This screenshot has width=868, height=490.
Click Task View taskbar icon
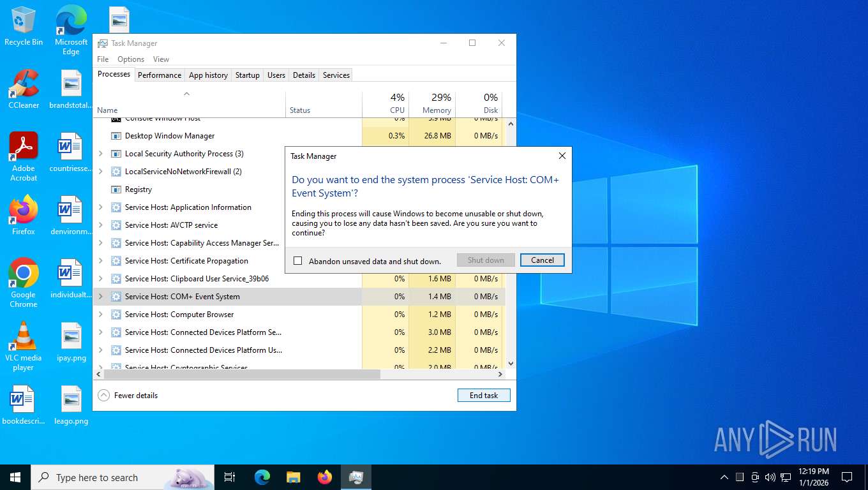pos(230,477)
